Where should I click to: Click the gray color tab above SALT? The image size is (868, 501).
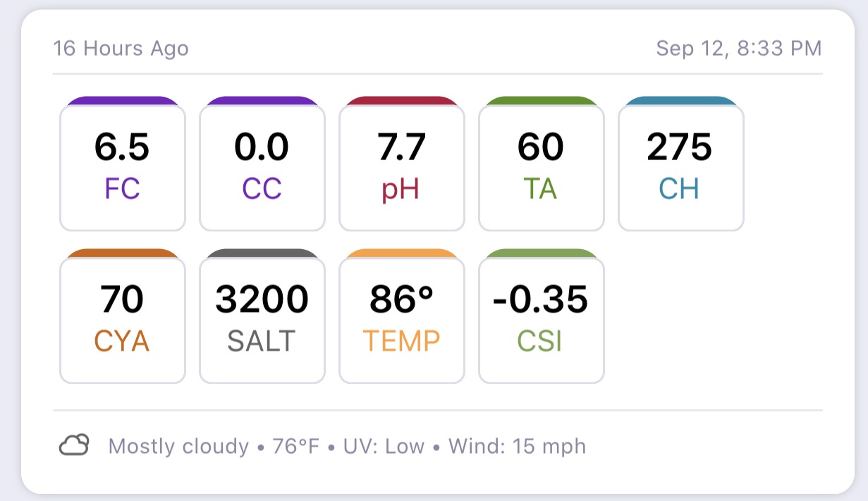coord(262,253)
